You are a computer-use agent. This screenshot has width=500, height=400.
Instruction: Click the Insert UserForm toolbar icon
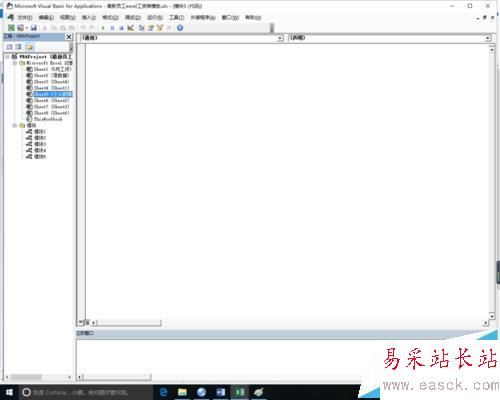click(x=20, y=28)
